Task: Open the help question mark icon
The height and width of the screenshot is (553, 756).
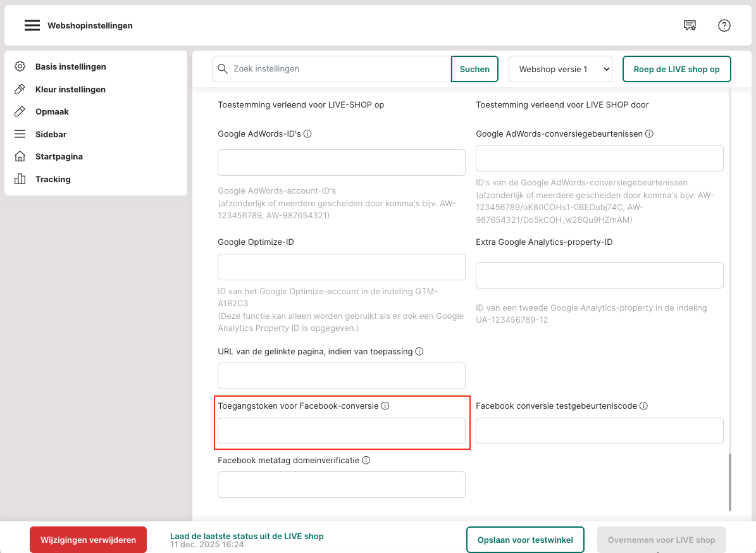Action: point(724,26)
